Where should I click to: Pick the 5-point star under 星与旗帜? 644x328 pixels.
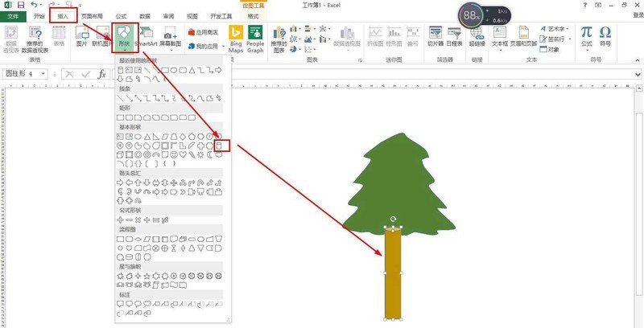tap(147, 276)
